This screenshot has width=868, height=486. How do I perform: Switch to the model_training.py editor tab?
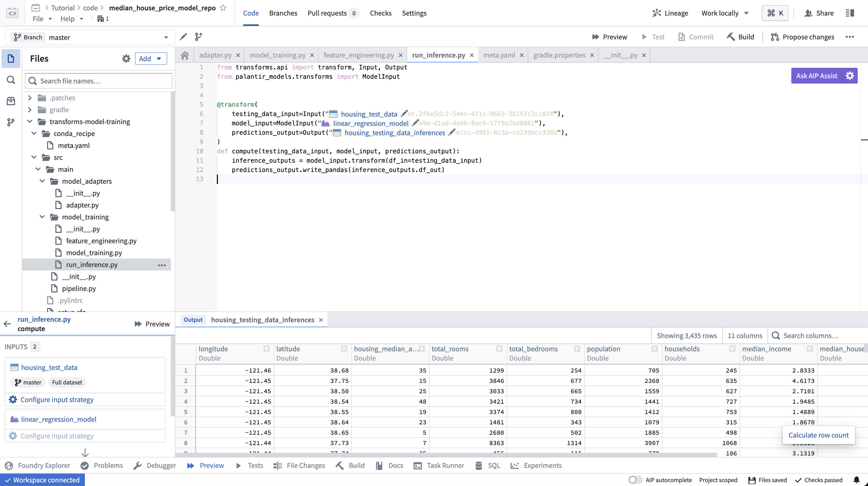click(278, 55)
